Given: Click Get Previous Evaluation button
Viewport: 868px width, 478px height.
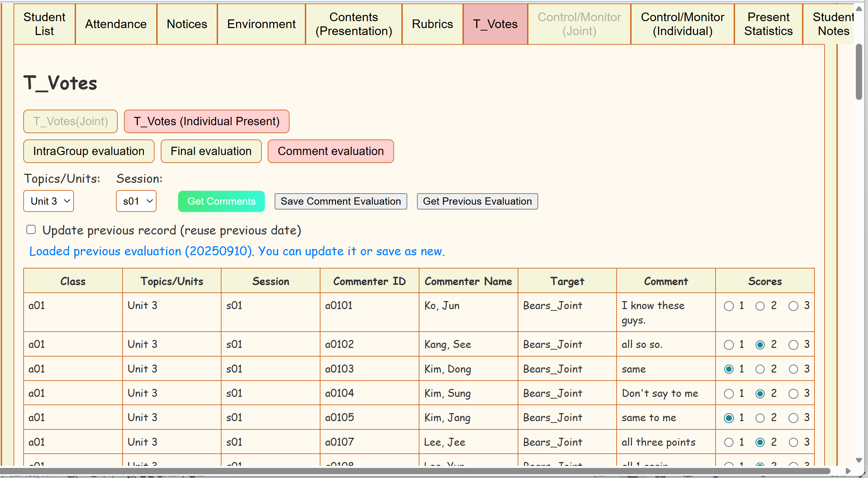Looking at the screenshot, I should 477,201.
